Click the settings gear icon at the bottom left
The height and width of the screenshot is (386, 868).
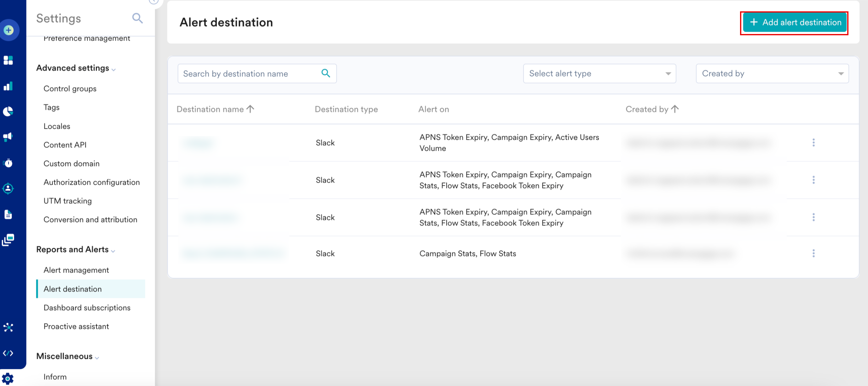(8, 378)
